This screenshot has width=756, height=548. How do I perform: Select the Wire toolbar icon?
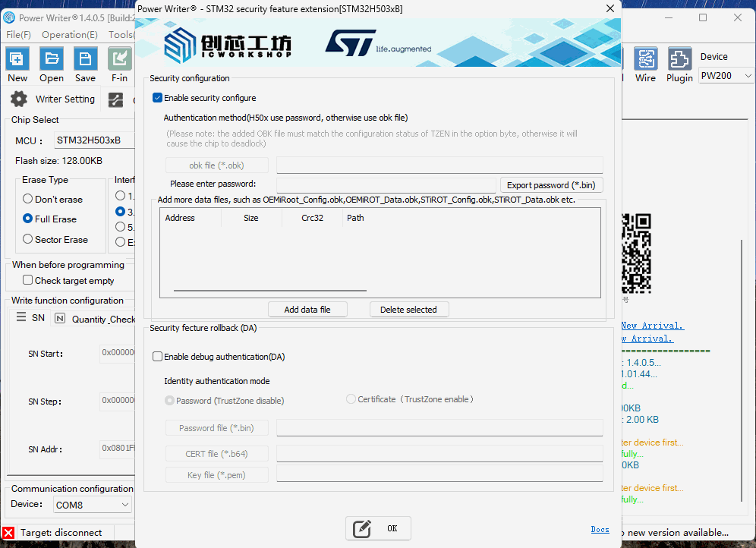(x=645, y=59)
